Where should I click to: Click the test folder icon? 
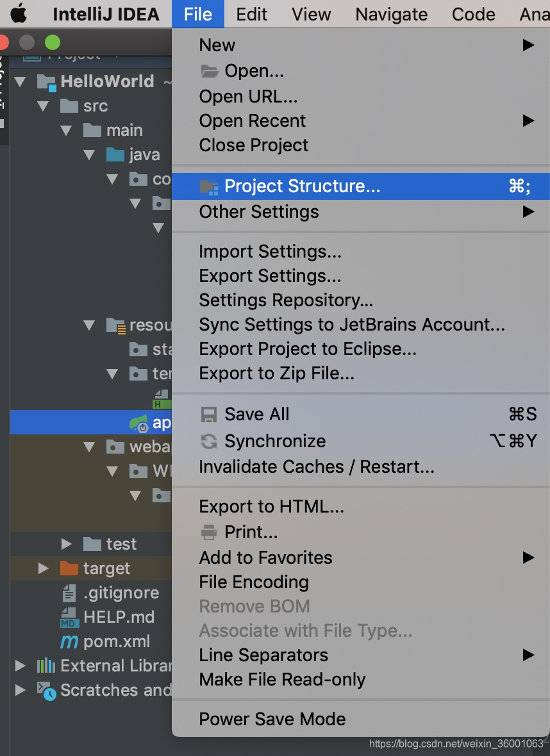92,544
